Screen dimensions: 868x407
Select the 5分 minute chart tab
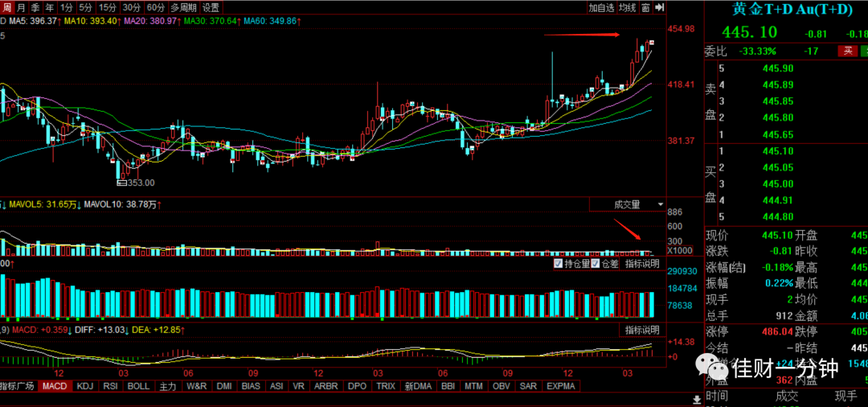(x=85, y=7)
